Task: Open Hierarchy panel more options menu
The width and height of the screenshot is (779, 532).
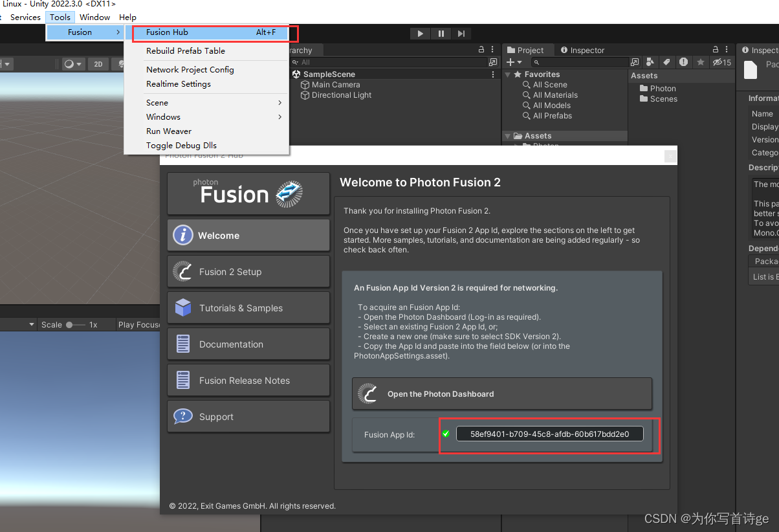Action: click(492, 50)
